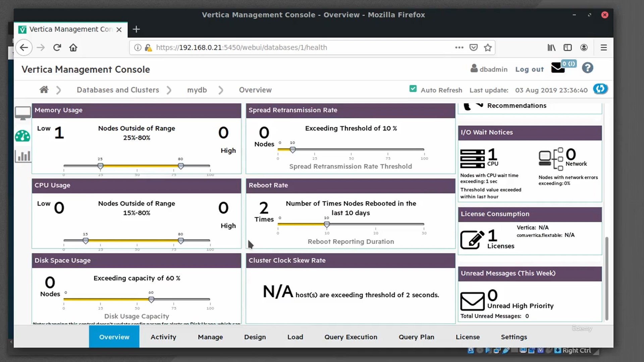The image size is (644, 362).
Task: Click the Overview breadcrumb
Action: [x=255, y=90]
